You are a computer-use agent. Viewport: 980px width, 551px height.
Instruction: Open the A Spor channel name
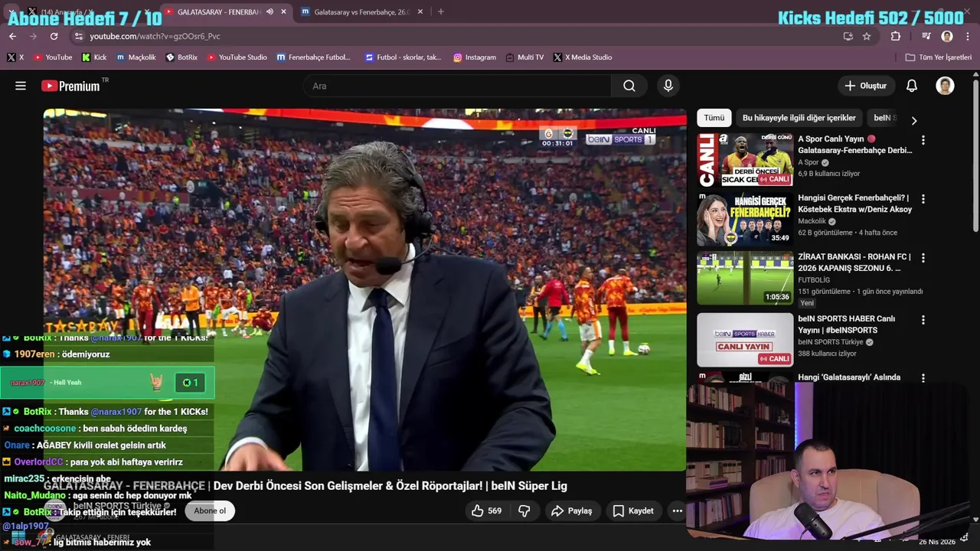(x=808, y=162)
